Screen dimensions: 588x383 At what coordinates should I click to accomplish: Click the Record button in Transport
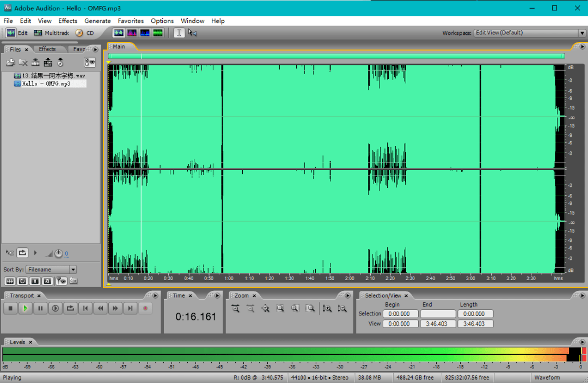tap(145, 308)
